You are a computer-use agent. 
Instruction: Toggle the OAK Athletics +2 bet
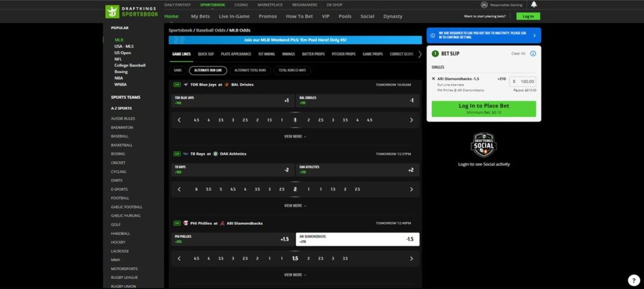coord(358,170)
